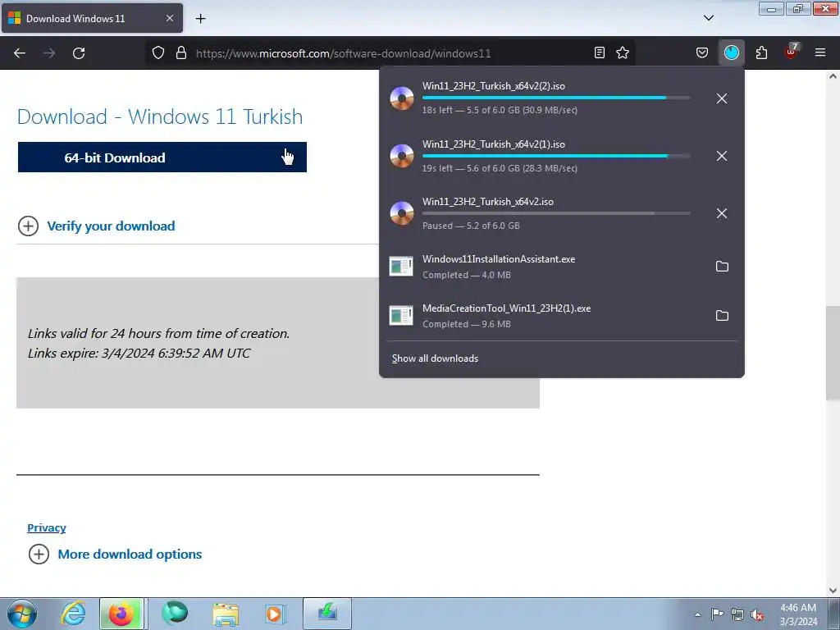Screen dimensions: 840x630
Task: Open a new browser tab
Action: (200, 18)
